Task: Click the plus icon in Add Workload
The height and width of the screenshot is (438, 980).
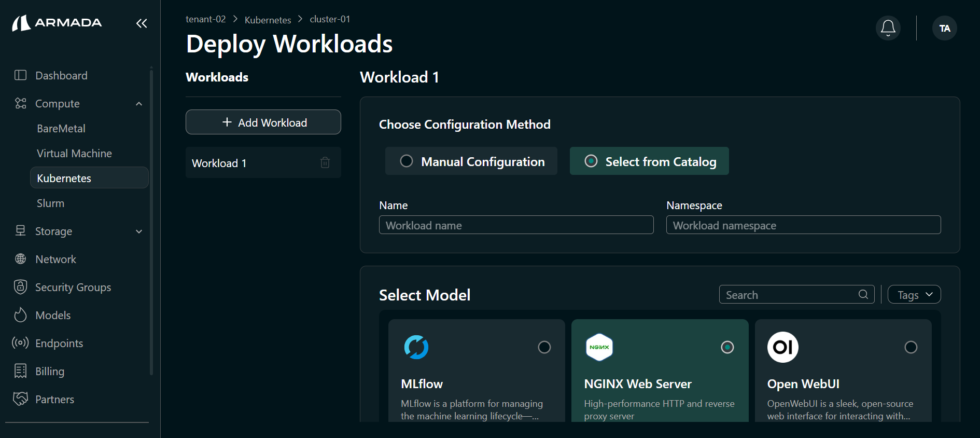Action: (x=227, y=122)
